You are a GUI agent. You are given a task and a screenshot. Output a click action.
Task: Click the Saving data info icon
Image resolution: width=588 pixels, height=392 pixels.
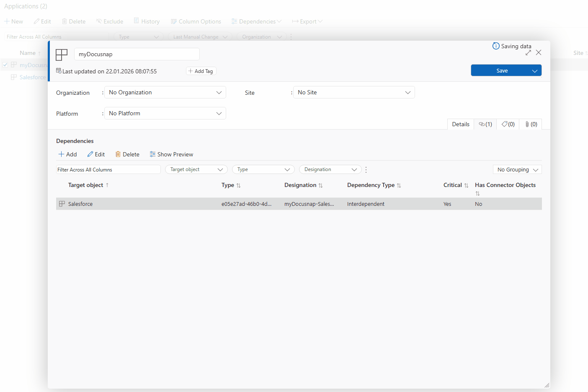(x=496, y=46)
